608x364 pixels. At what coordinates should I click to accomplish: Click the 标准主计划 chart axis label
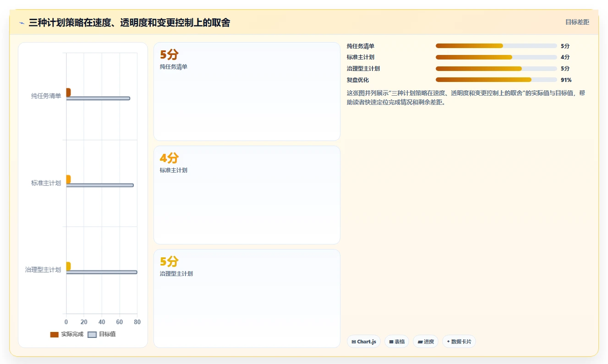coord(46,183)
